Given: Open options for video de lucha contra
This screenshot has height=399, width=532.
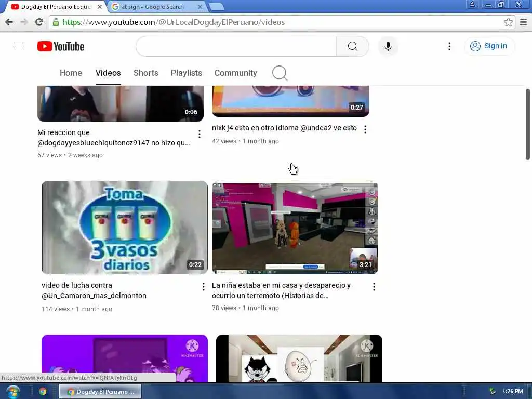Looking at the screenshot, I should (204, 287).
